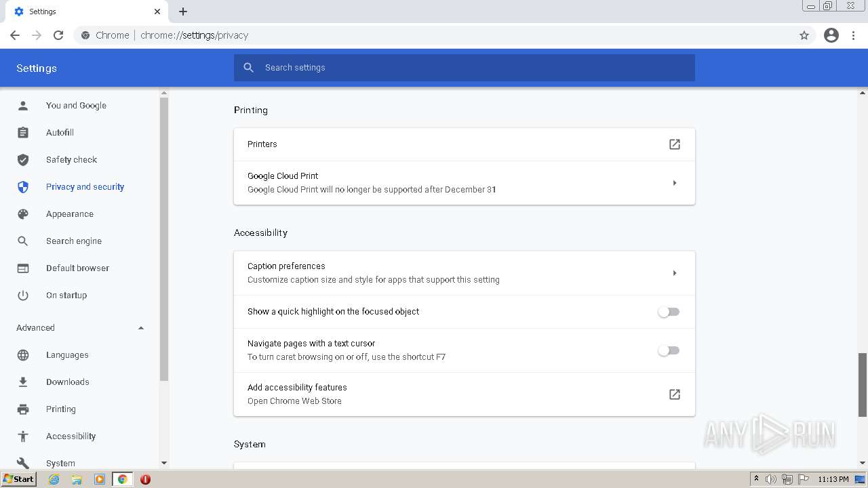Open the Printers row
Image resolution: width=868 pixels, height=488 pixels.
click(465, 144)
